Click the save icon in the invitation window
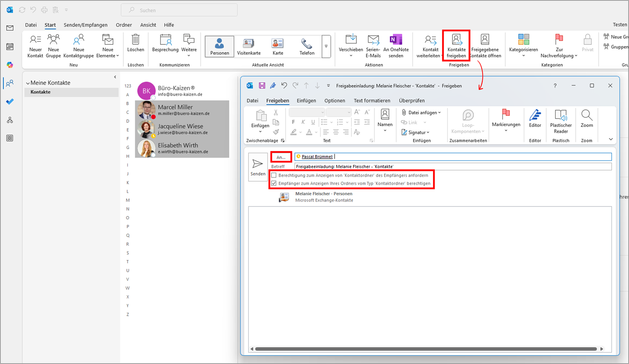Image resolution: width=629 pixels, height=364 pixels. [262, 86]
